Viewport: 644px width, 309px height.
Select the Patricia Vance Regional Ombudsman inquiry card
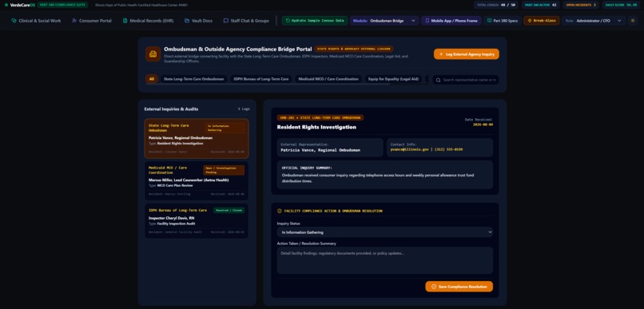click(x=197, y=139)
